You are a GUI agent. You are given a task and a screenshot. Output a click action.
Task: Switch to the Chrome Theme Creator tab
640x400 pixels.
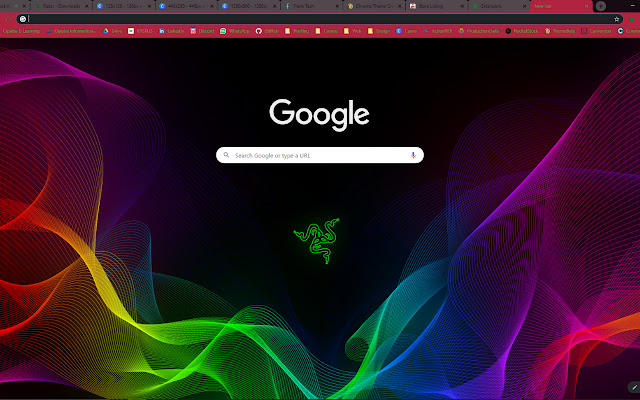point(374,6)
